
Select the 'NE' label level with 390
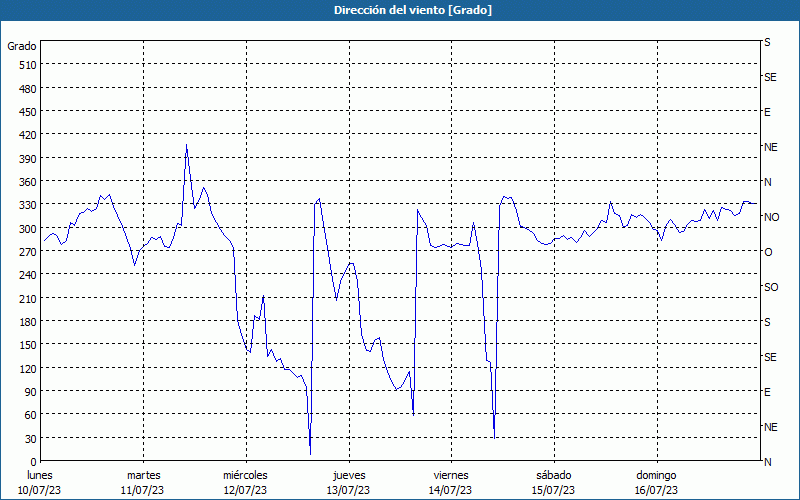point(770,147)
